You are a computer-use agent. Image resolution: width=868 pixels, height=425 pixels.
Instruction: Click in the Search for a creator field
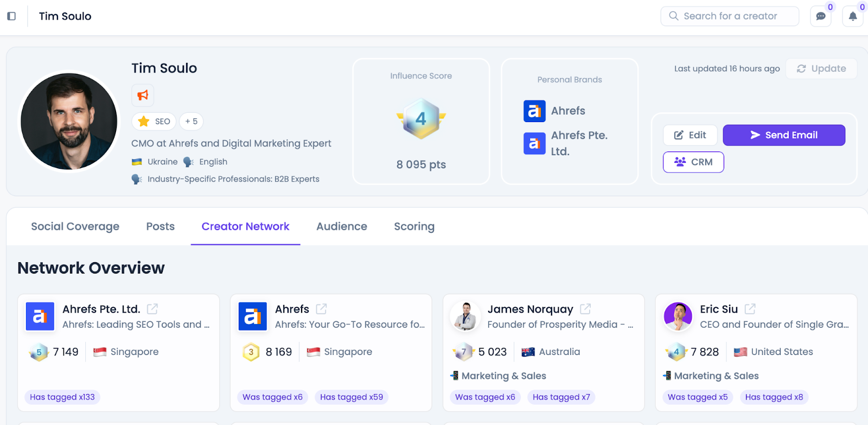pyautogui.click(x=730, y=16)
